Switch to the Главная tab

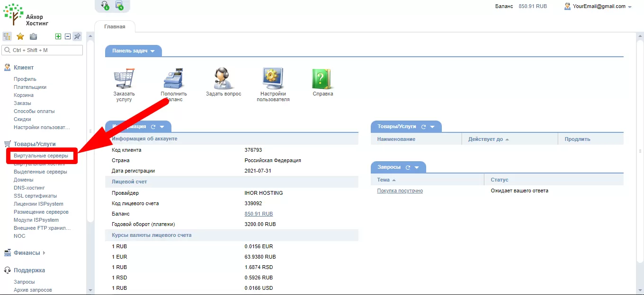(115, 26)
